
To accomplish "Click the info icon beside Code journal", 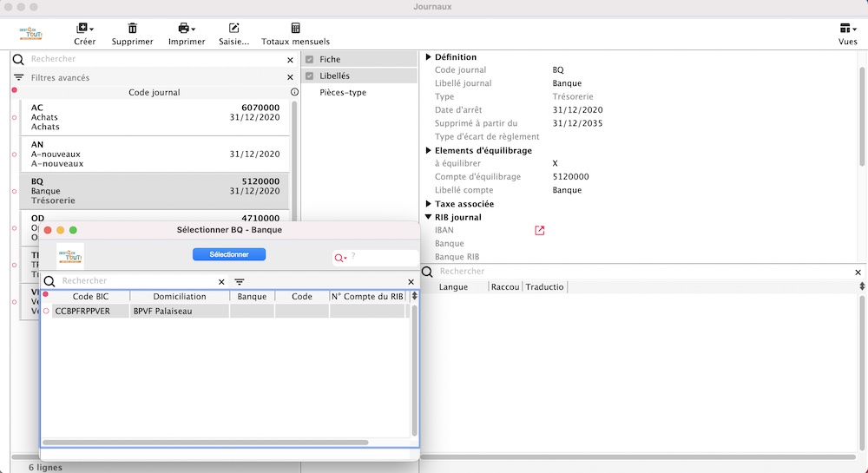I will click(x=294, y=92).
